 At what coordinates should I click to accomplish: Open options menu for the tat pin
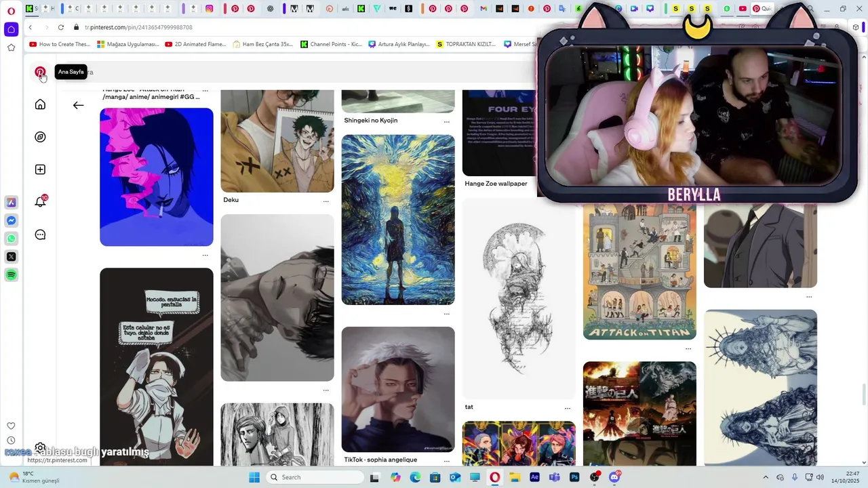tap(567, 409)
